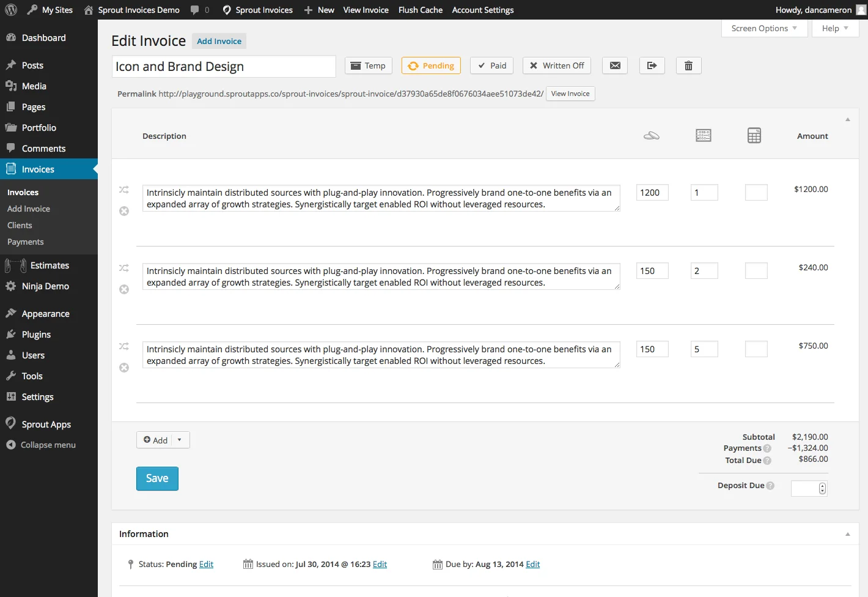
Task: Open Account Settings in the admin bar
Action: coord(482,10)
